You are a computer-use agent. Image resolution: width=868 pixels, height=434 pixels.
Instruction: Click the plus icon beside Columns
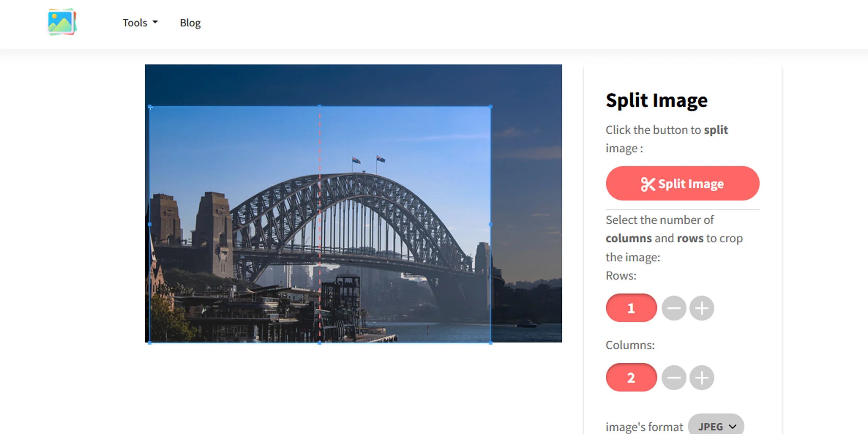tap(702, 377)
